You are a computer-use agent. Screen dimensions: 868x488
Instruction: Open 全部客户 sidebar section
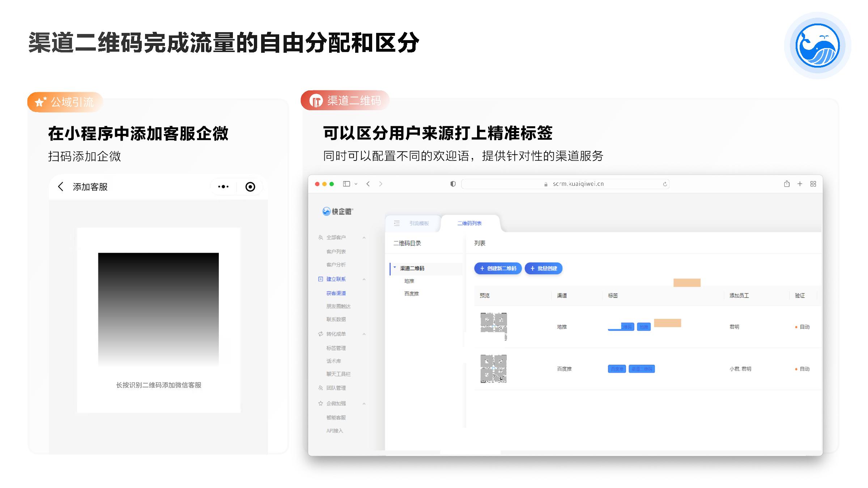(336, 237)
